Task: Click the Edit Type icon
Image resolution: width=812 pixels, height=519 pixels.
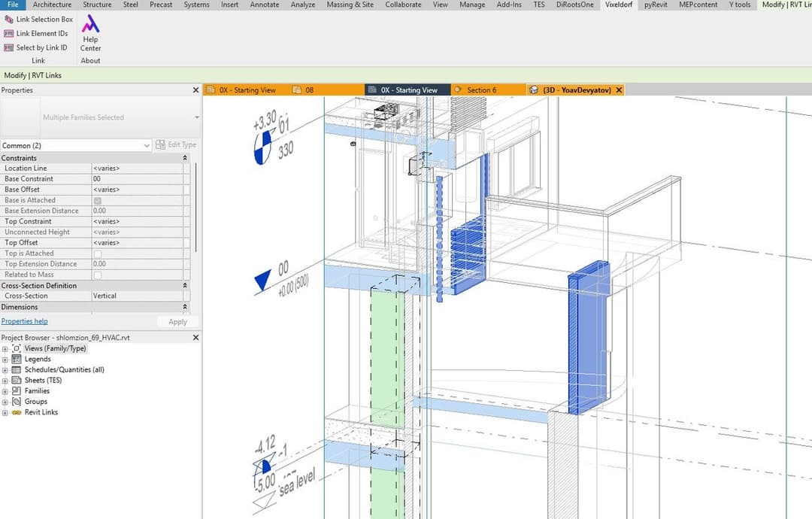Action: click(161, 144)
